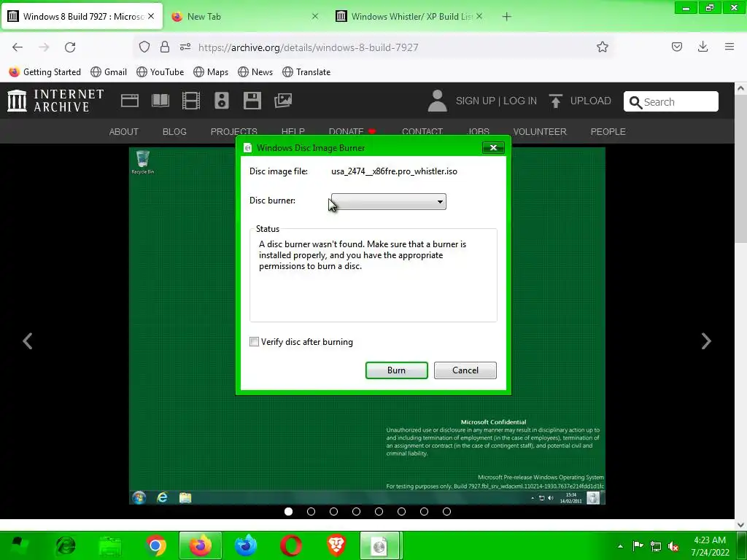Open the Software floppy icon
747x560 pixels.
pyautogui.click(x=252, y=101)
